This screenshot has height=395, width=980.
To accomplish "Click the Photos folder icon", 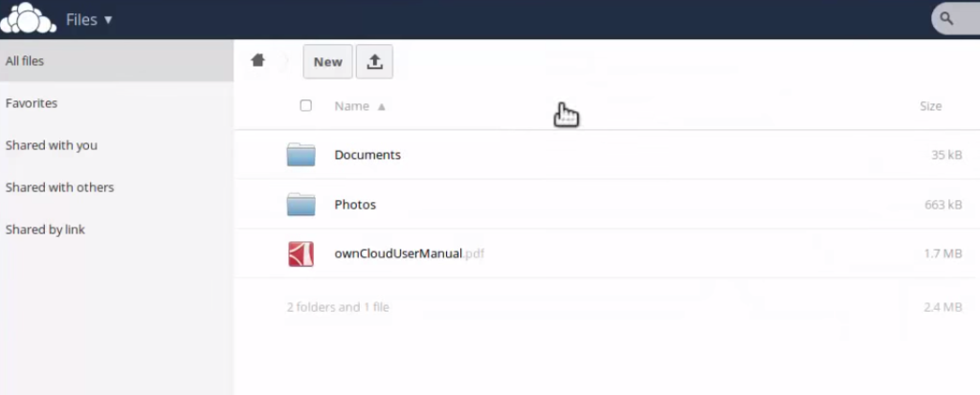I will tap(301, 205).
